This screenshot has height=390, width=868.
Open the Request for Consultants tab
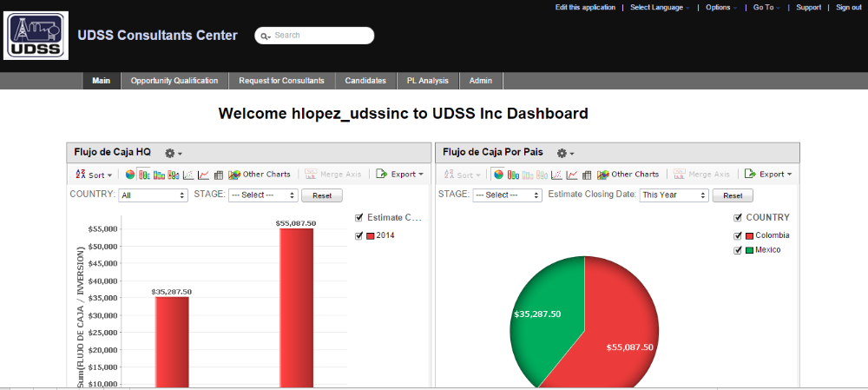click(x=282, y=81)
